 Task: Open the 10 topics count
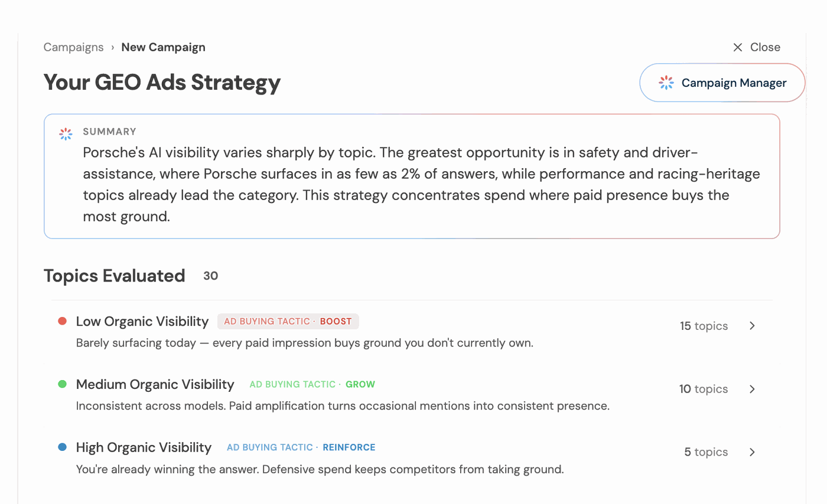(704, 389)
